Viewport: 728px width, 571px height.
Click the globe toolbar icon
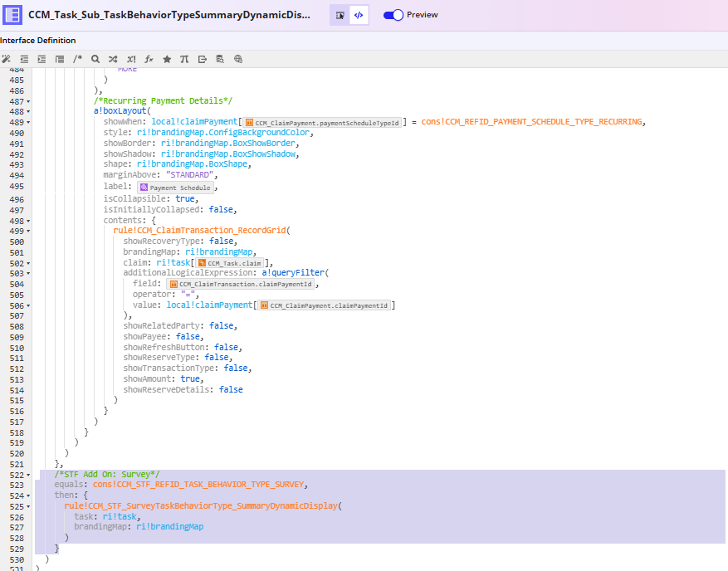pos(238,59)
